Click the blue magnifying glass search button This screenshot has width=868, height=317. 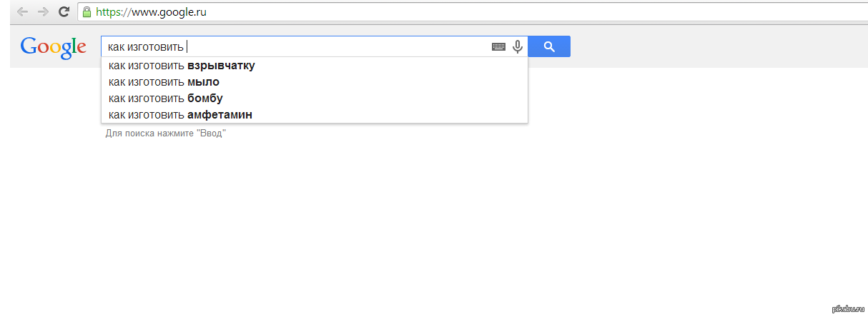point(549,47)
